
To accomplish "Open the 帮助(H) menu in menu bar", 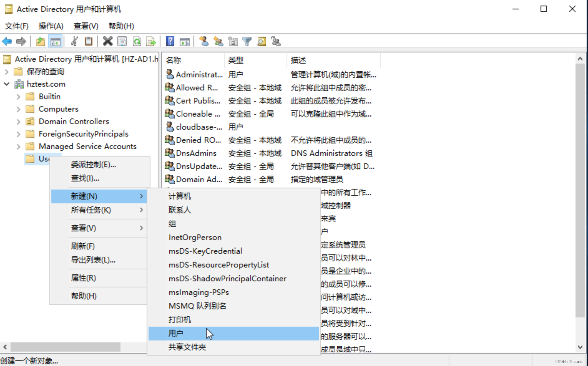I will (x=121, y=26).
